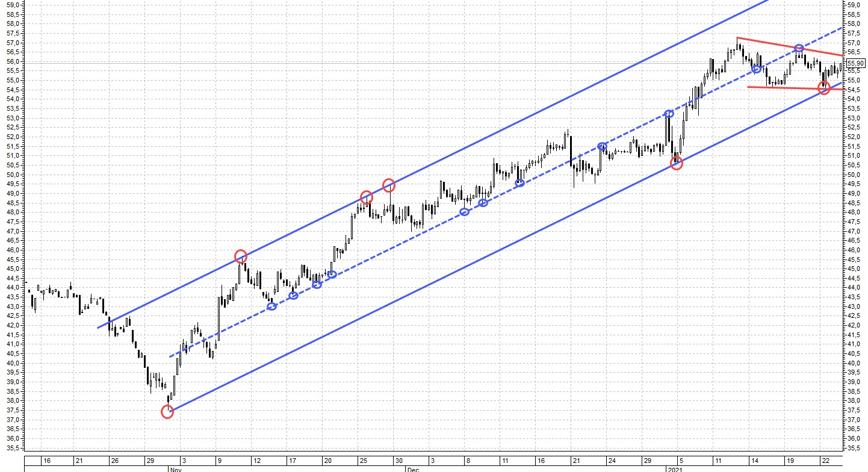The width and height of the screenshot is (868, 472).
Task: Select the Nov month label on the time axis
Action: (175, 468)
